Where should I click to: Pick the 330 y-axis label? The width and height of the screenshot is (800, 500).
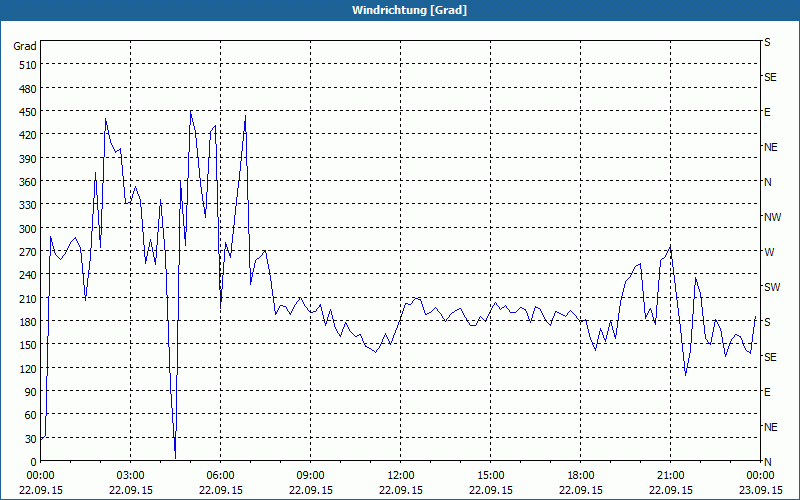(29, 205)
